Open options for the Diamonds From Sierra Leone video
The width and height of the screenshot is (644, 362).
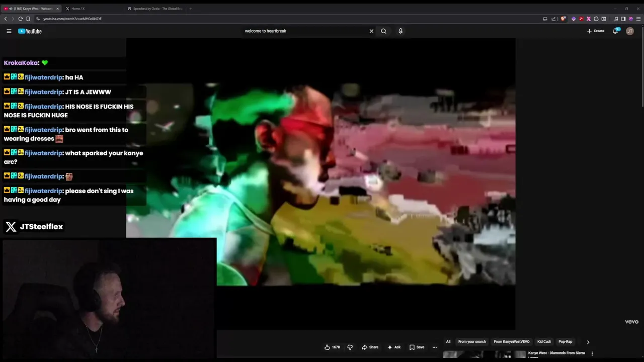pos(592,353)
